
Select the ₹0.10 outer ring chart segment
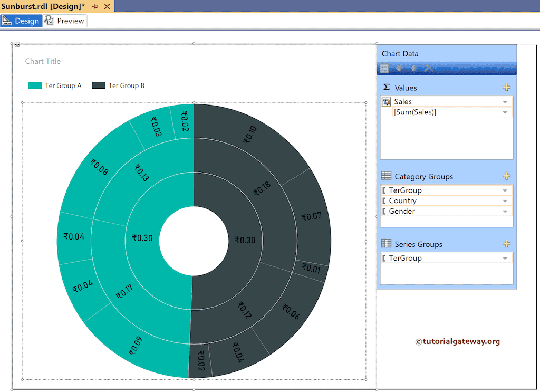250,135
